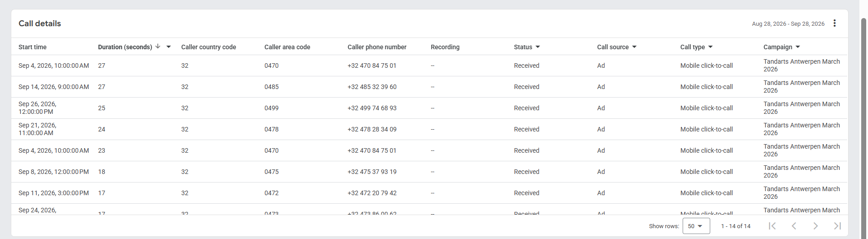The width and height of the screenshot is (868, 239).
Task: Jump to the last page of results
Action: (x=837, y=226)
